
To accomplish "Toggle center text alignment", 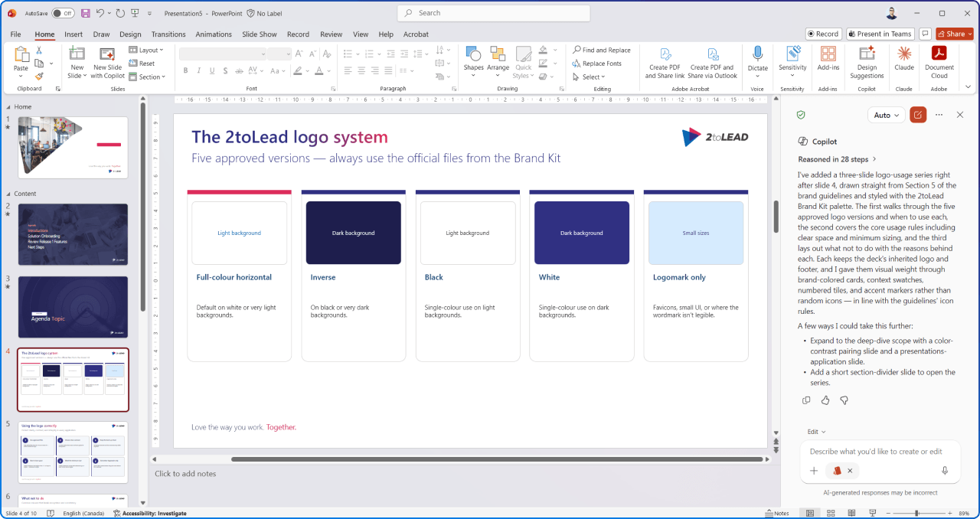I will [363, 70].
